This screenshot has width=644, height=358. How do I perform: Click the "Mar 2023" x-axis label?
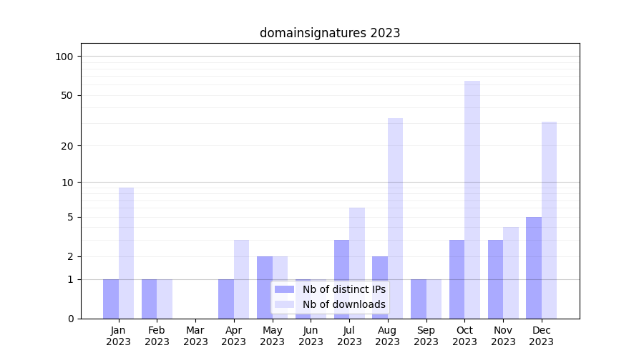(195, 336)
